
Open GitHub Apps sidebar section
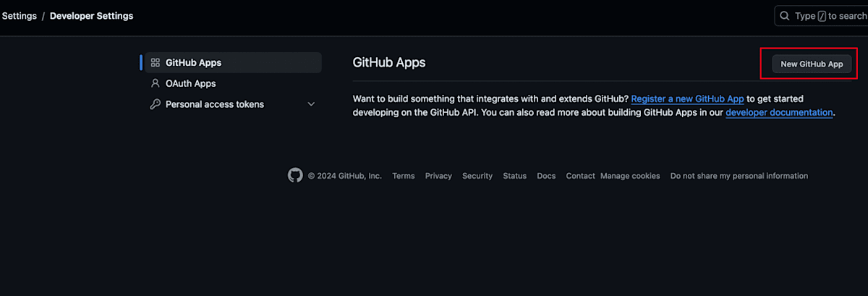233,63
